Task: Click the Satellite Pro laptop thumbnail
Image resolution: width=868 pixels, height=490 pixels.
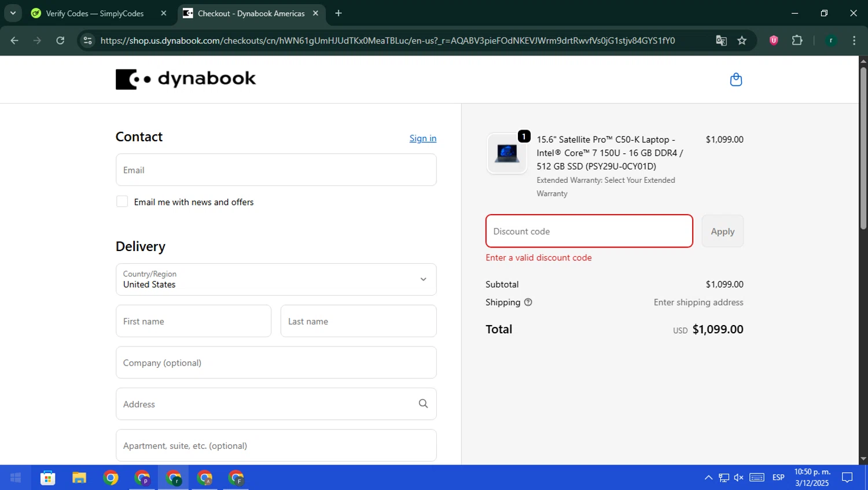Action: tap(507, 153)
